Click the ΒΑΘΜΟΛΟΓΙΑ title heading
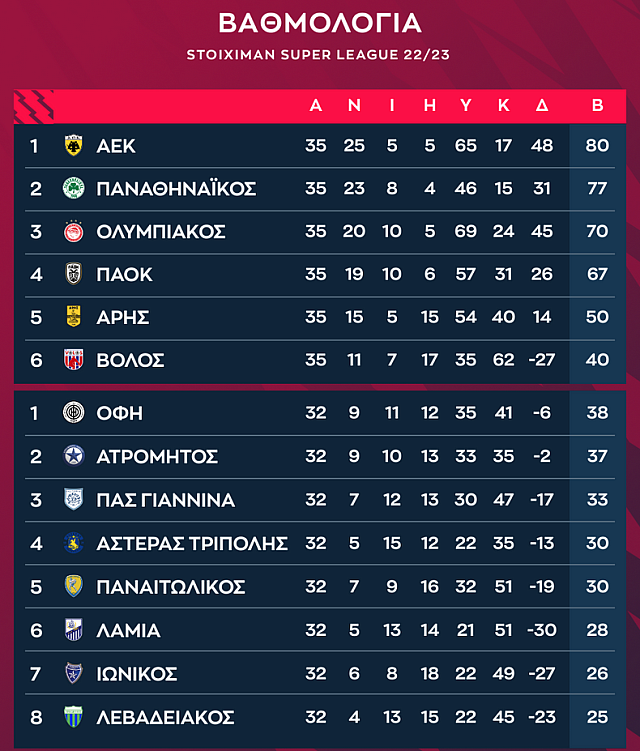The height and width of the screenshot is (751, 640). tap(320, 24)
